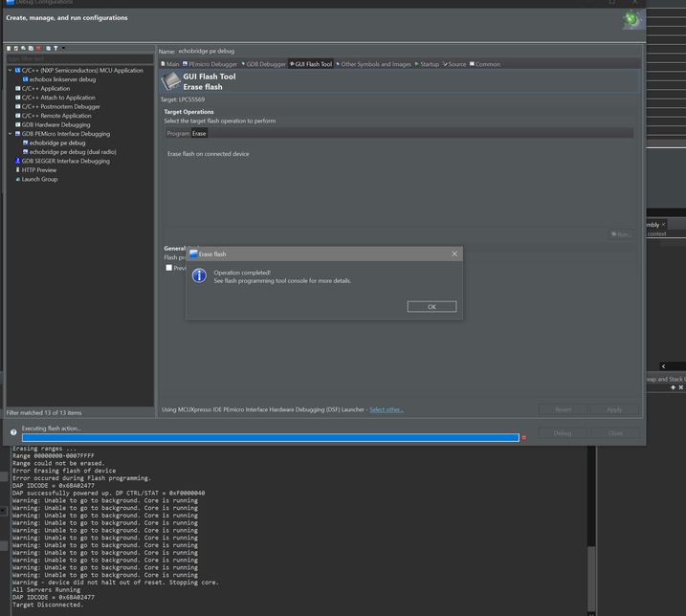Click the Launch Group icon in tree
The image size is (686, 616).
tap(18, 179)
